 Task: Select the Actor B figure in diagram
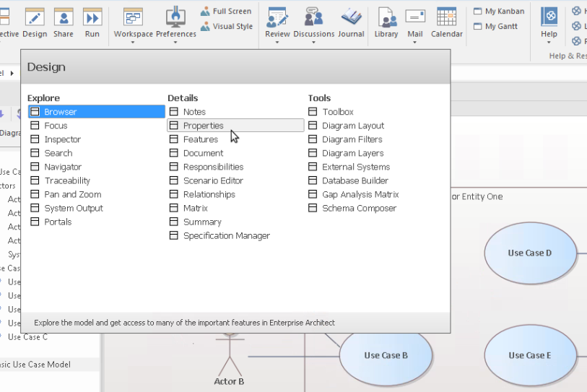coord(230,357)
